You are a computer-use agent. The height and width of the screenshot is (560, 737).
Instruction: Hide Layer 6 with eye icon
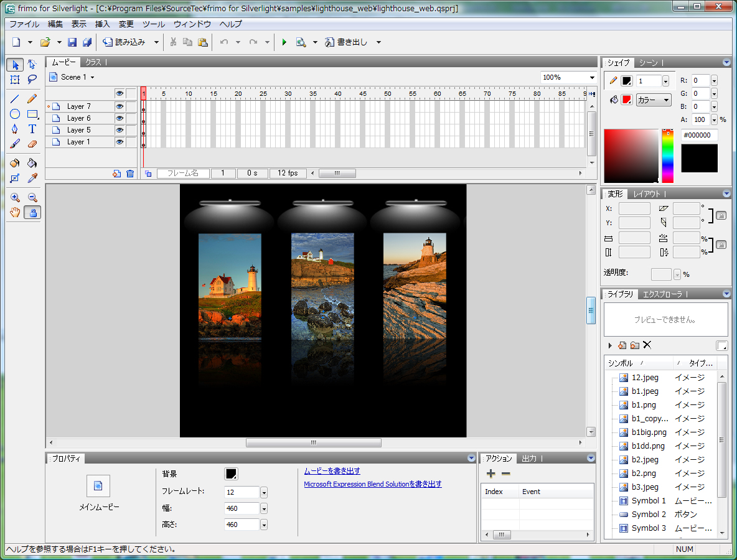(120, 118)
